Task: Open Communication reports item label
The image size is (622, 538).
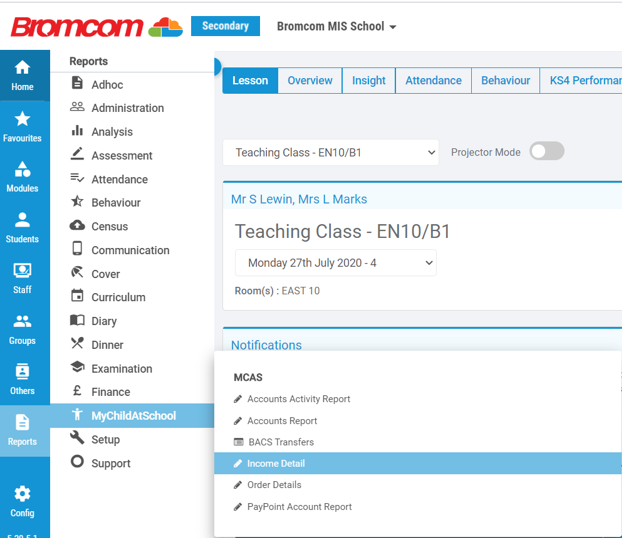Action: click(x=131, y=250)
